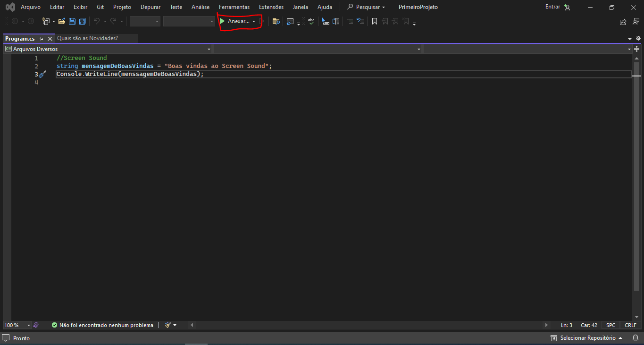This screenshot has height=345, width=644.
Task: Open the solution platforms combo box
Action: coord(189,21)
